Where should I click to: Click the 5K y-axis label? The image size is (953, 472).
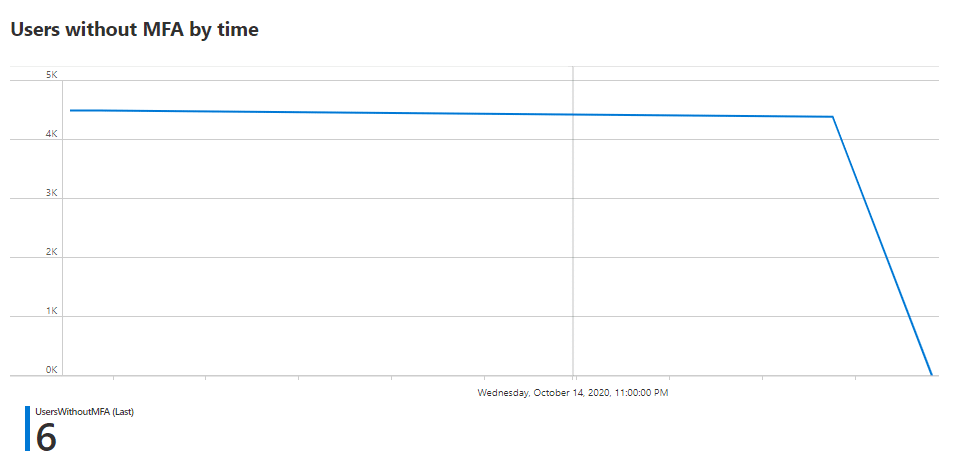point(52,75)
